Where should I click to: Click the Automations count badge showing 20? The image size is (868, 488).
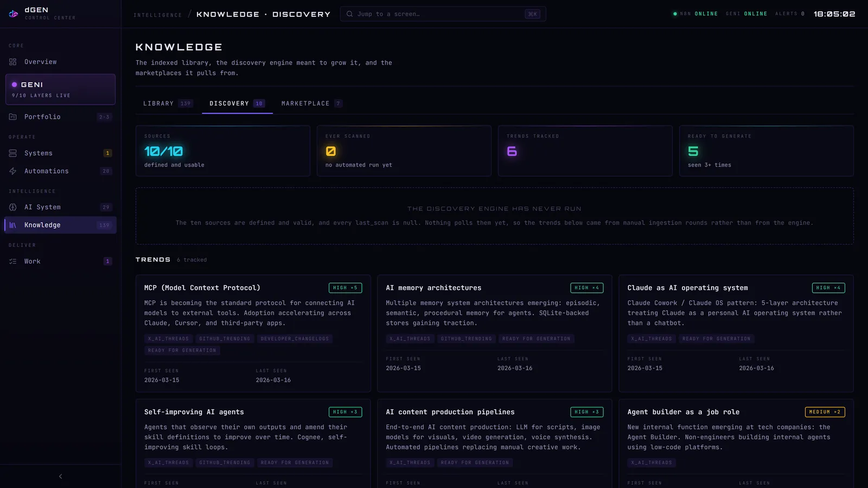[x=106, y=171]
